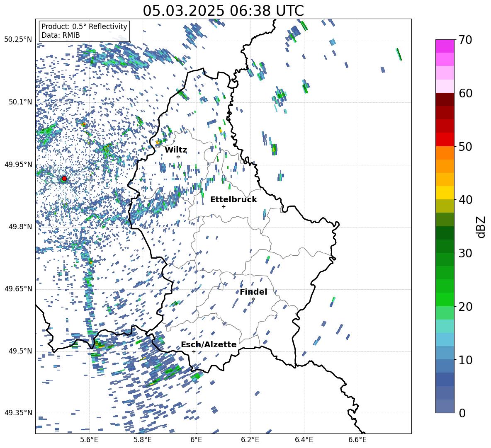Click the 6.6°E longitude label
The image size is (491, 448).
[x=357, y=440]
